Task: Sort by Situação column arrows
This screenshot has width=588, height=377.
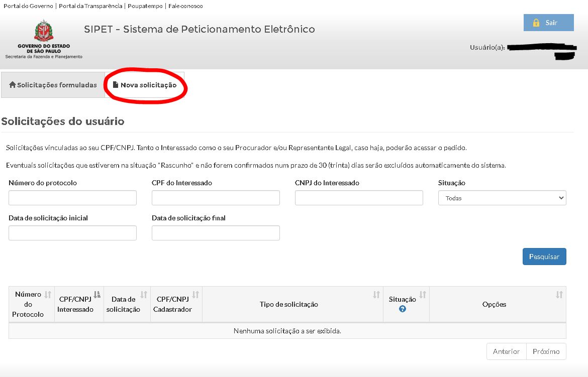Action: coord(423,295)
